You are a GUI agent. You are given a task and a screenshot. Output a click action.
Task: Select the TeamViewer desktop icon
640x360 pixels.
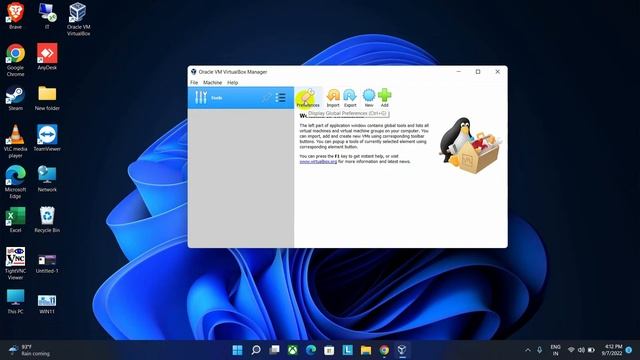coord(47,138)
